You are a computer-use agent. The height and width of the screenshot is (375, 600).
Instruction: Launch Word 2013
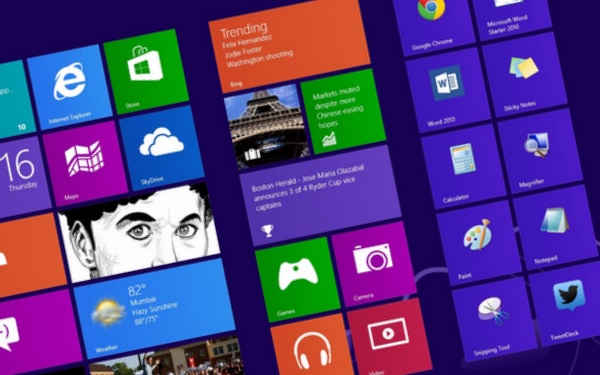point(448,90)
